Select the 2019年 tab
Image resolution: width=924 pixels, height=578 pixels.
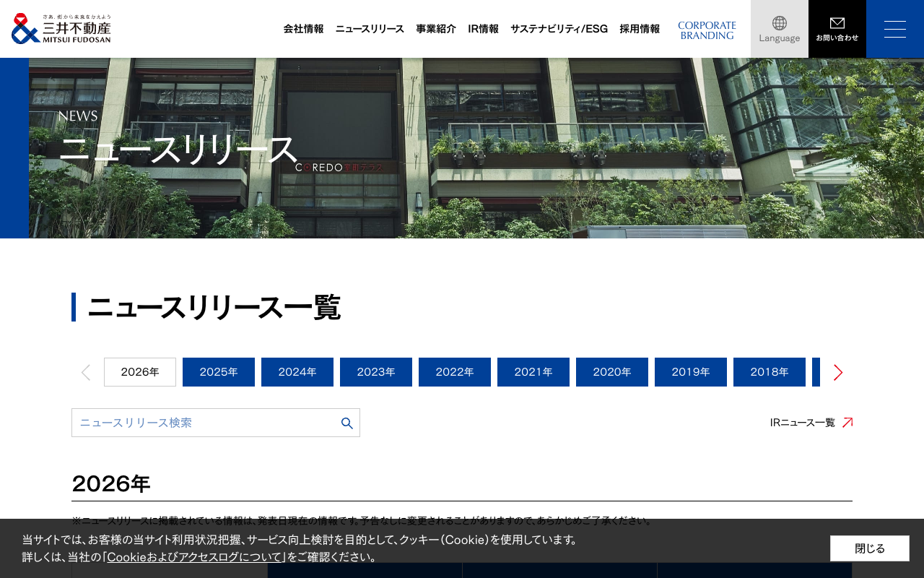point(691,372)
